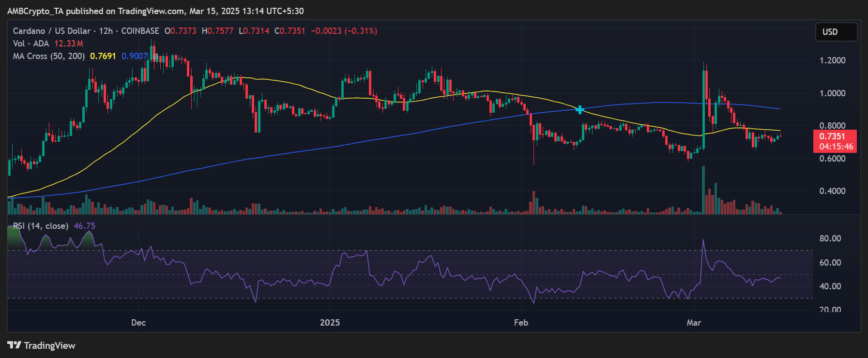Click the Feb label on time axis
Viewport: 868px width, 358px height.
click(x=521, y=323)
